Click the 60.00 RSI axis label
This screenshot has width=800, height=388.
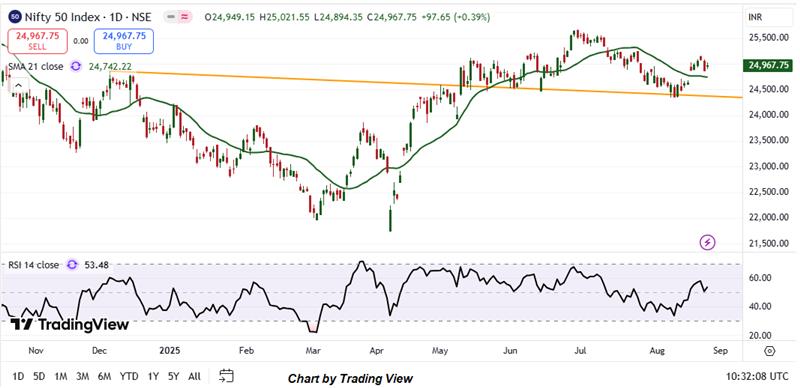click(760, 277)
